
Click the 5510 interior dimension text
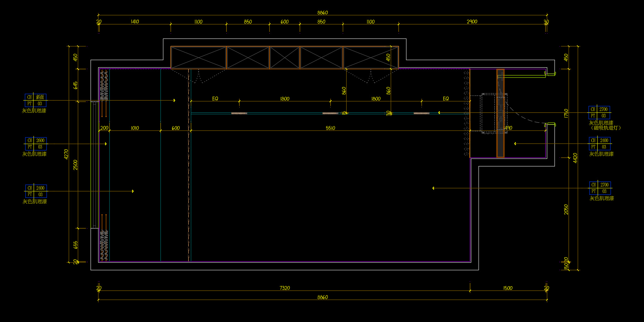point(330,128)
